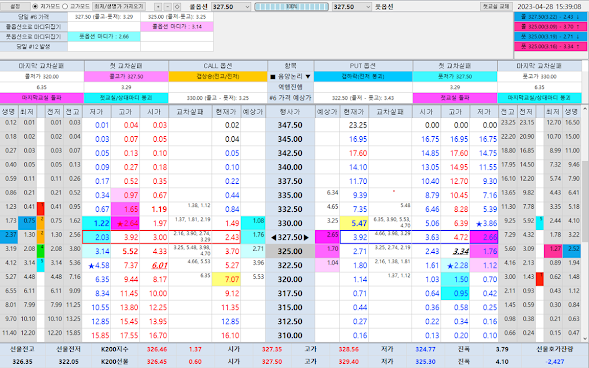Click the vertical scrollbar thumb of option table

[x=585, y=202]
